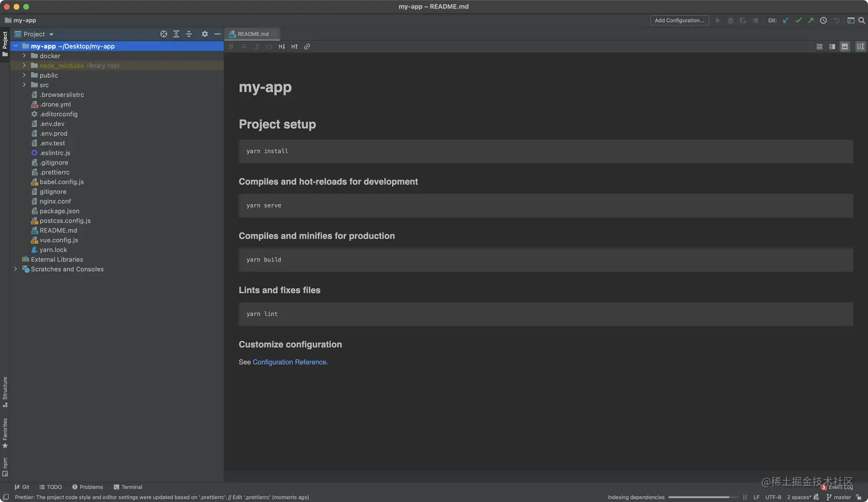
Task: Toggle the Favorites side tool tab
Action: (x=5, y=433)
